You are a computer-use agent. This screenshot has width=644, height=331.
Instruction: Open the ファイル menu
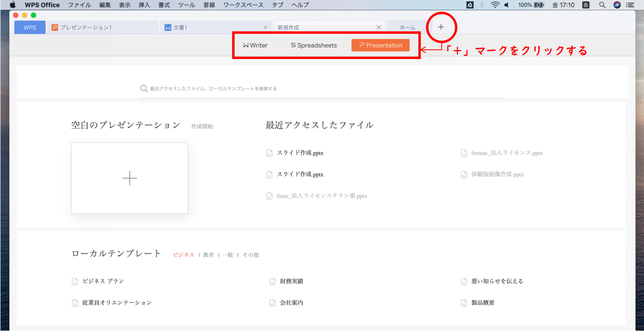pos(79,5)
